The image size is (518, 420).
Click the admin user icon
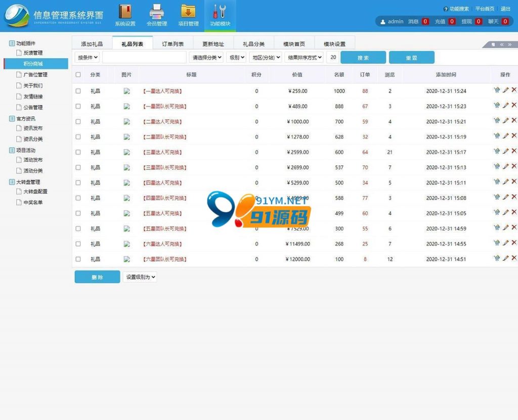coord(382,22)
